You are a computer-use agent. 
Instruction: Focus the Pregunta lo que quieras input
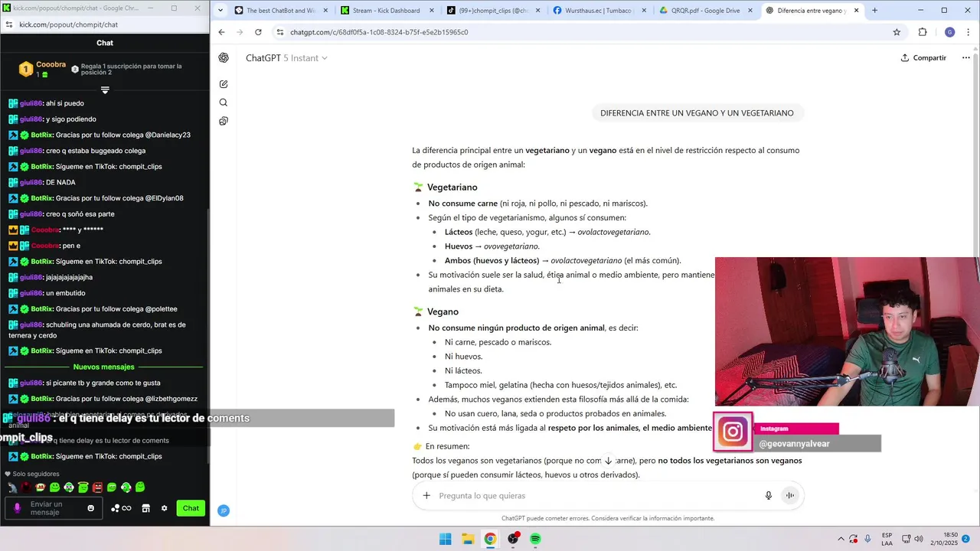click(597, 496)
